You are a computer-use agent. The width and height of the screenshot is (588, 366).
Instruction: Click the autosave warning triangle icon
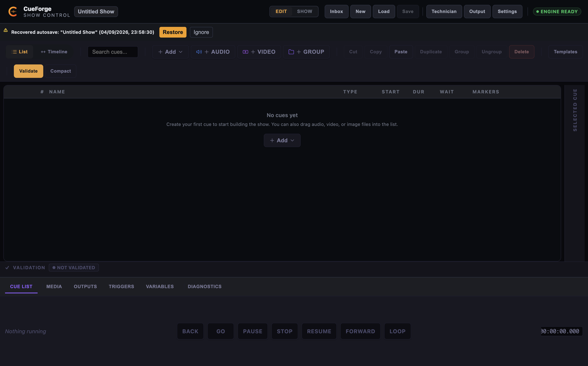[x=6, y=30]
